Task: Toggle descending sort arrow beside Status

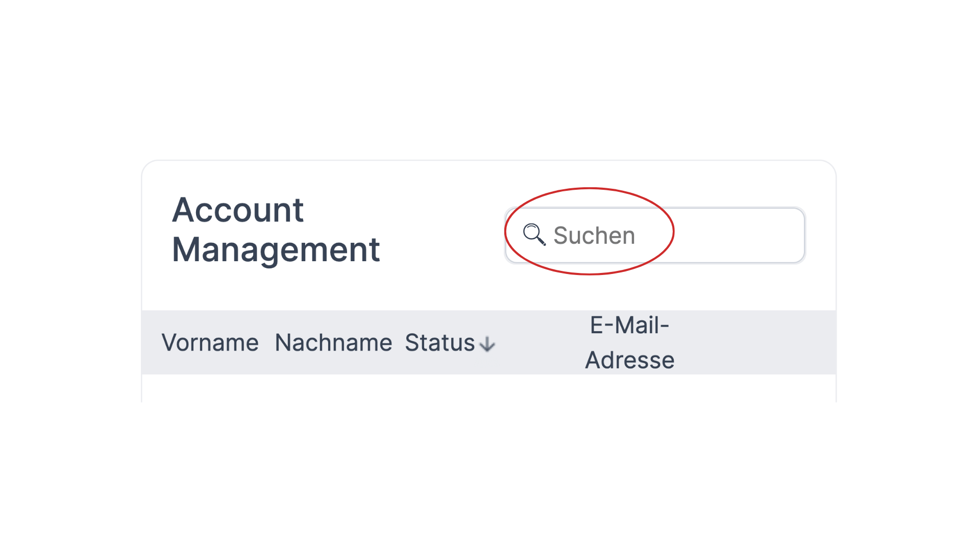Action: 487,344
